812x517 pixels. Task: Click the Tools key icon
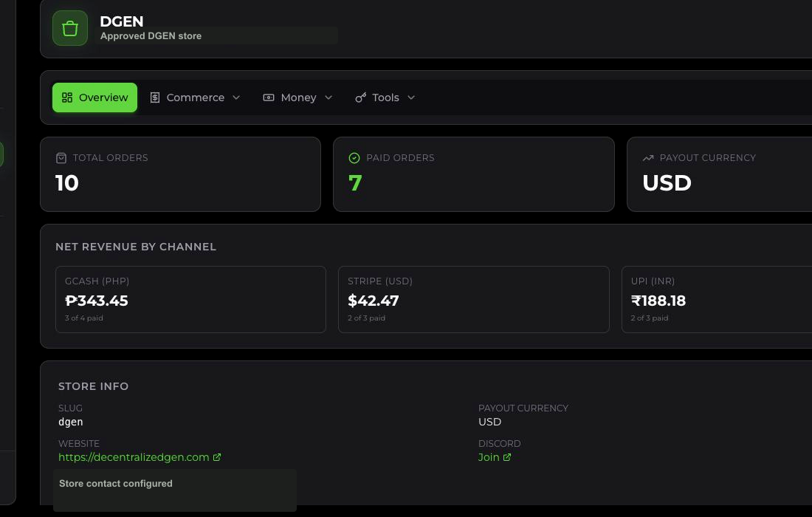click(360, 97)
